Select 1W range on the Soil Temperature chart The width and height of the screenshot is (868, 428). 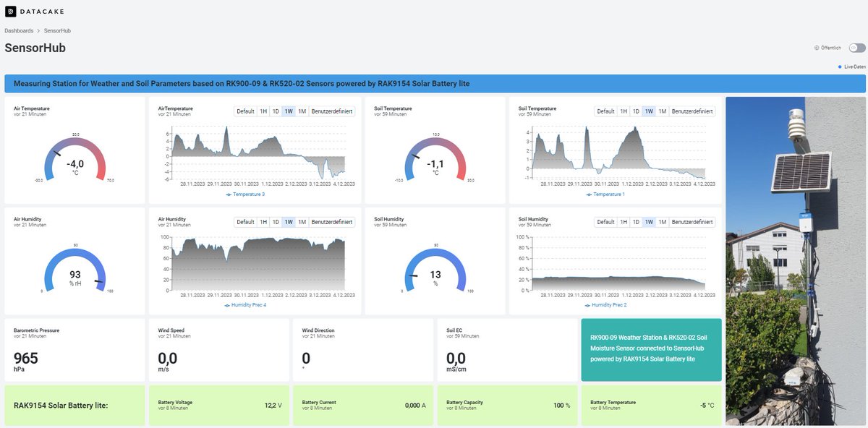pos(650,111)
